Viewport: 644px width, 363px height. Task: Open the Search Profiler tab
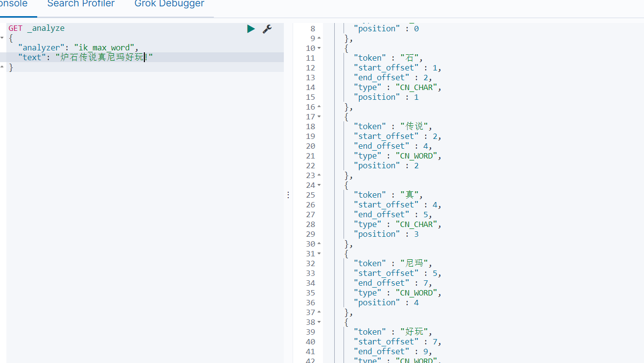(81, 4)
